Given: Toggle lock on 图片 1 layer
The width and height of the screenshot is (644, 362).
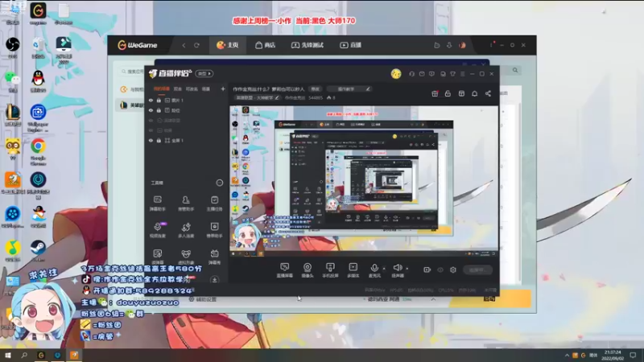Looking at the screenshot, I should tap(159, 100).
